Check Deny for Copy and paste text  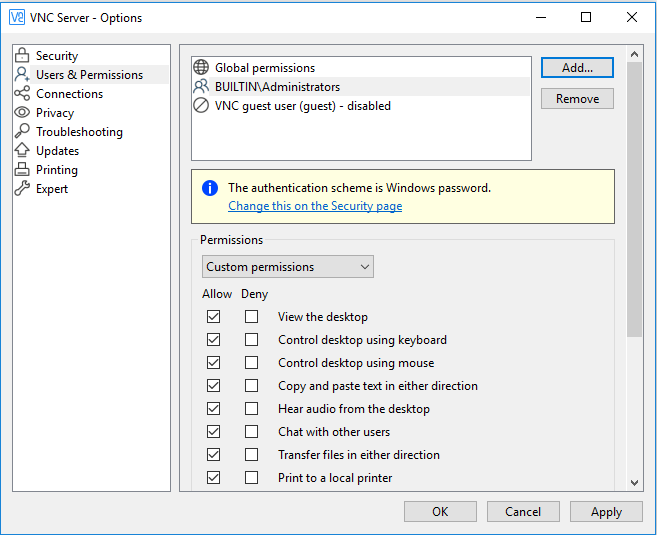[x=251, y=385]
